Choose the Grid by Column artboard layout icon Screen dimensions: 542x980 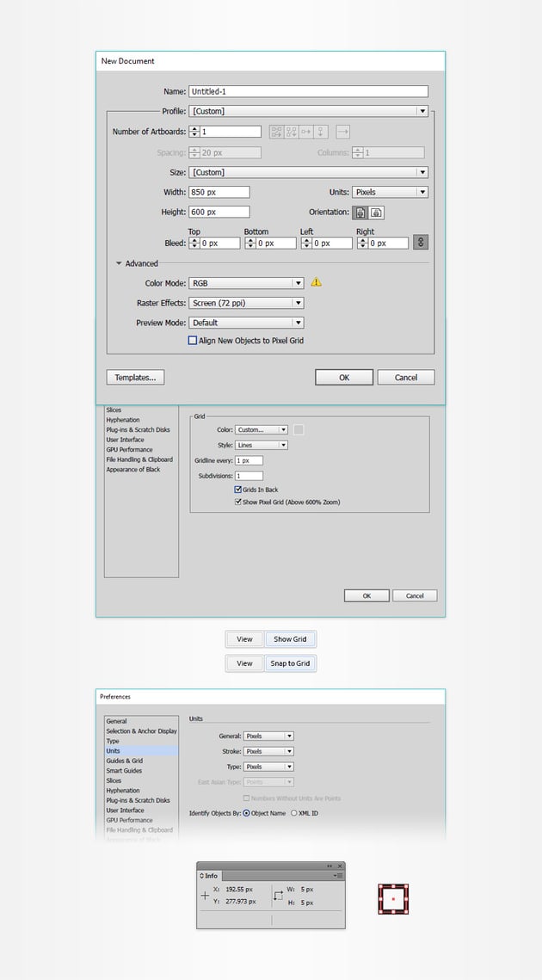click(x=292, y=132)
